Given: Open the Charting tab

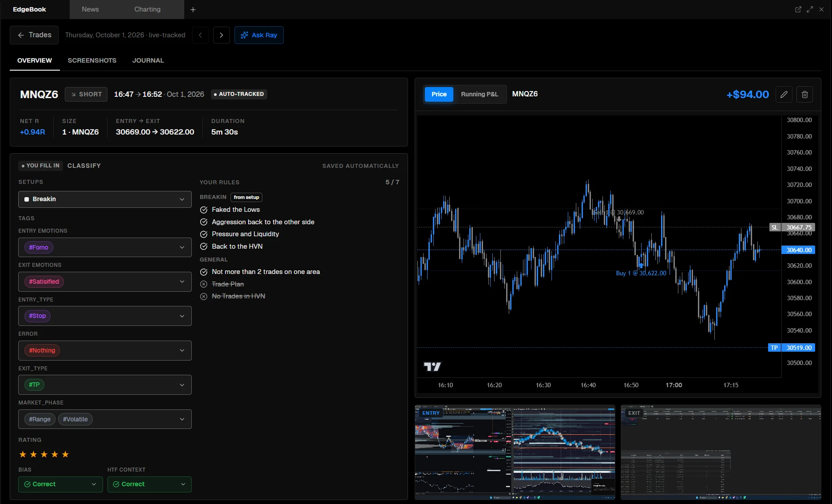Looking at the screenshot, I should point(147,9).
